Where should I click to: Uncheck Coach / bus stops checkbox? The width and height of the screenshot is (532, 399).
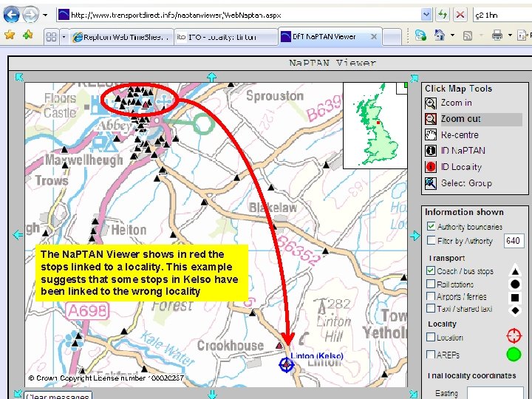coord(431,270)
